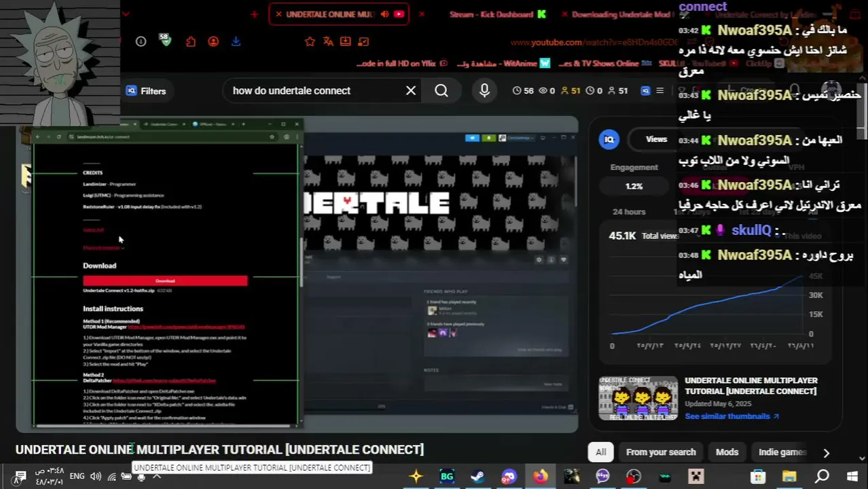Open the Discord taskbar icon
This screenshot has height=489, width=868.
tap(509, 477)
